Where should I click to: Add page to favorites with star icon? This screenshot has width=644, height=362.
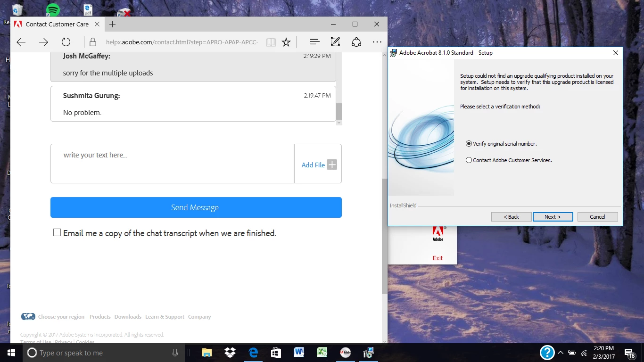tap(286, 42)
